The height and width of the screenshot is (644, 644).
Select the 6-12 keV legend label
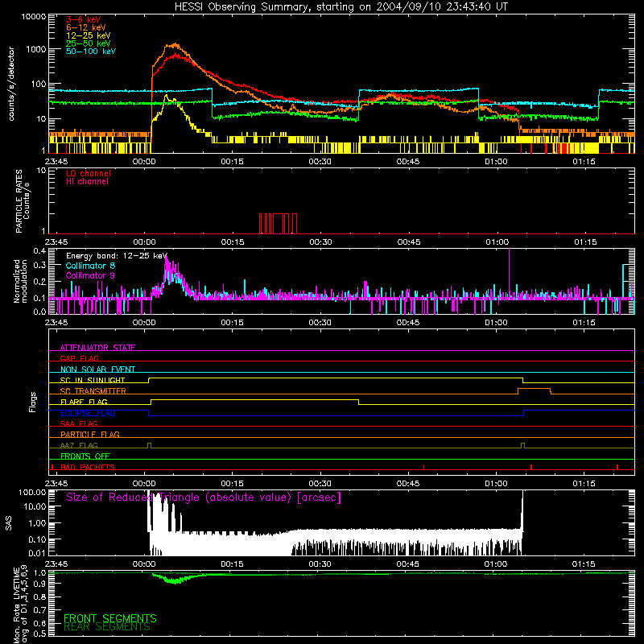click(86, 27)
